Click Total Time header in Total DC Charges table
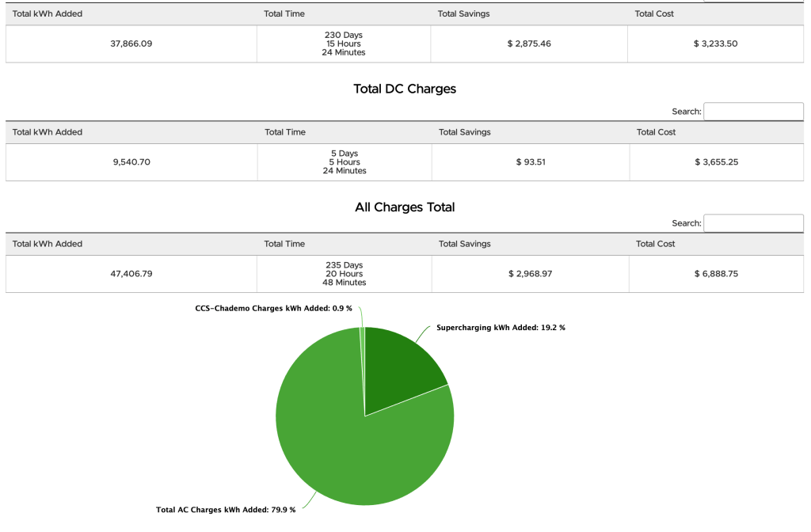Screen dimensions: 811x532 [x=285, y=132]
